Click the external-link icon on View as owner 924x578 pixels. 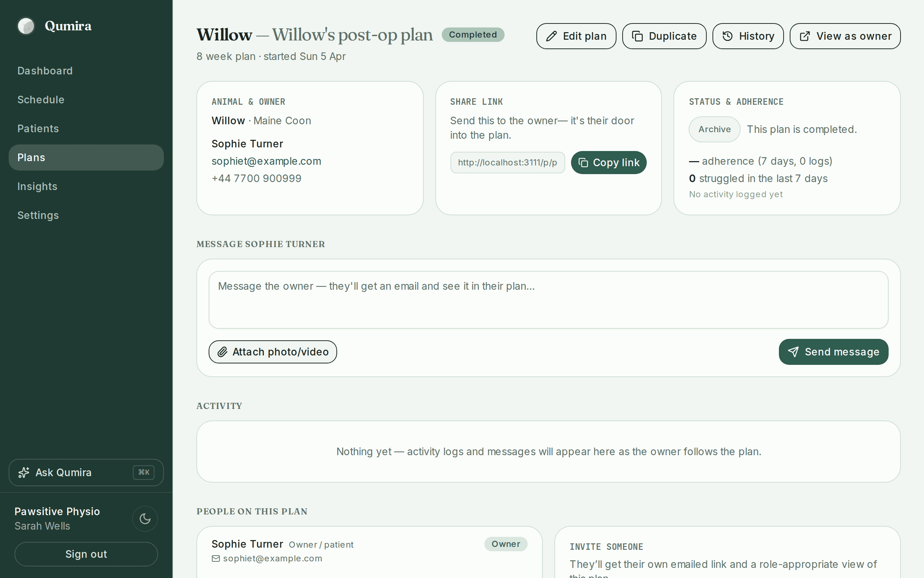(805, 36)
